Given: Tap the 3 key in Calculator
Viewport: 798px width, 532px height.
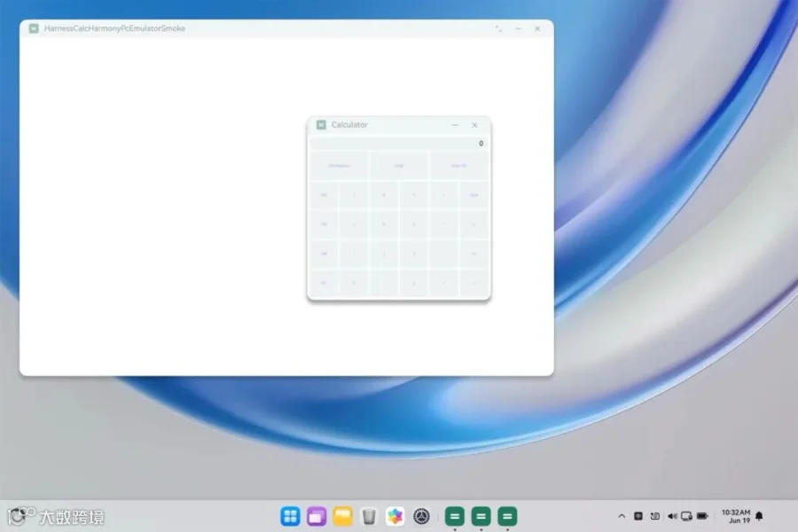Looking at the screenshot, I should 414,254.
